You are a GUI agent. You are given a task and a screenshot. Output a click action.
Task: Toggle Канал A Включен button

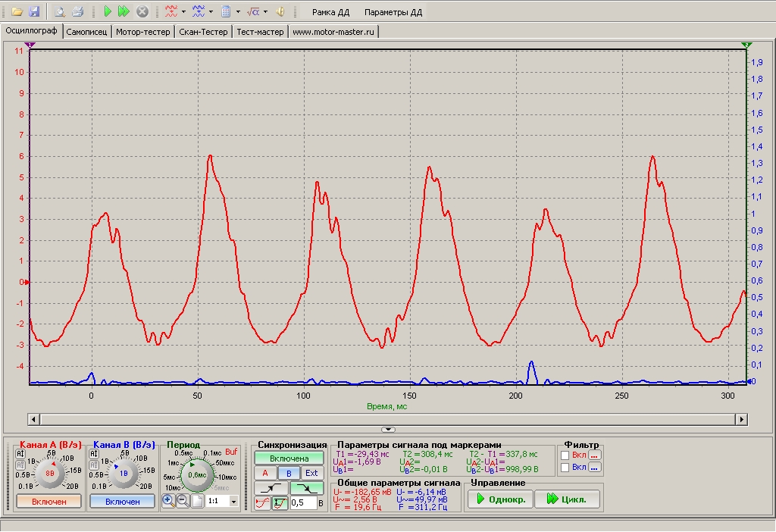click(x=49, y=502)
